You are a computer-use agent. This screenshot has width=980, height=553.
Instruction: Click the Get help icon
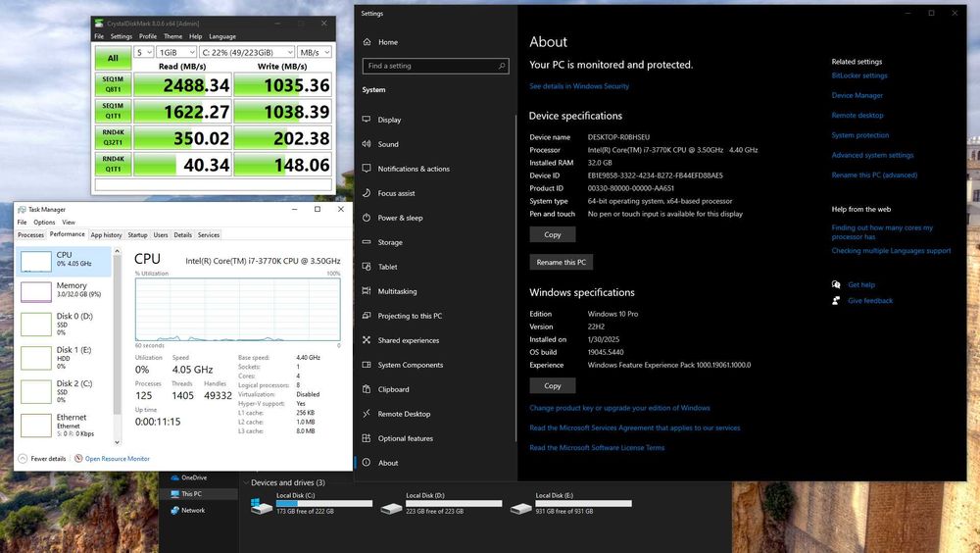click(x=836, y=284)
